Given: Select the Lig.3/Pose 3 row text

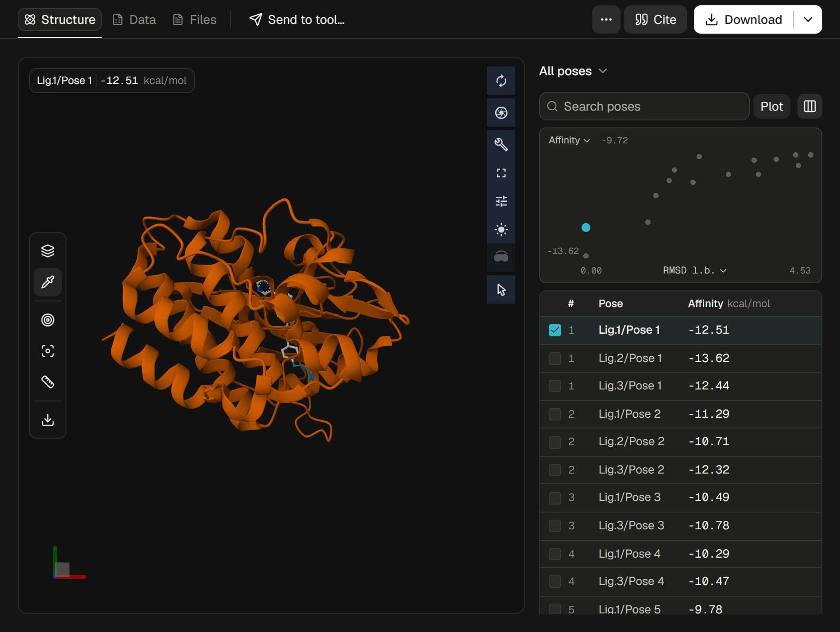Looking at the screenshot, I should (631, 525).
